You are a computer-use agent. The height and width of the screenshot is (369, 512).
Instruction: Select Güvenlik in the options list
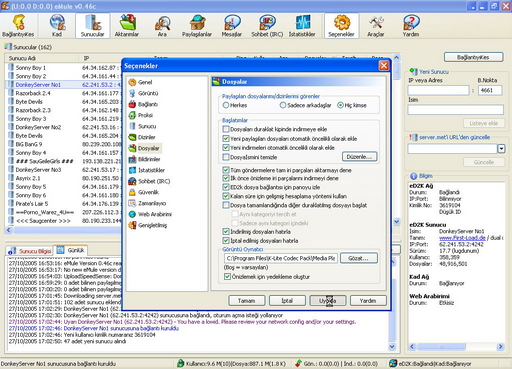pos(144,192)
